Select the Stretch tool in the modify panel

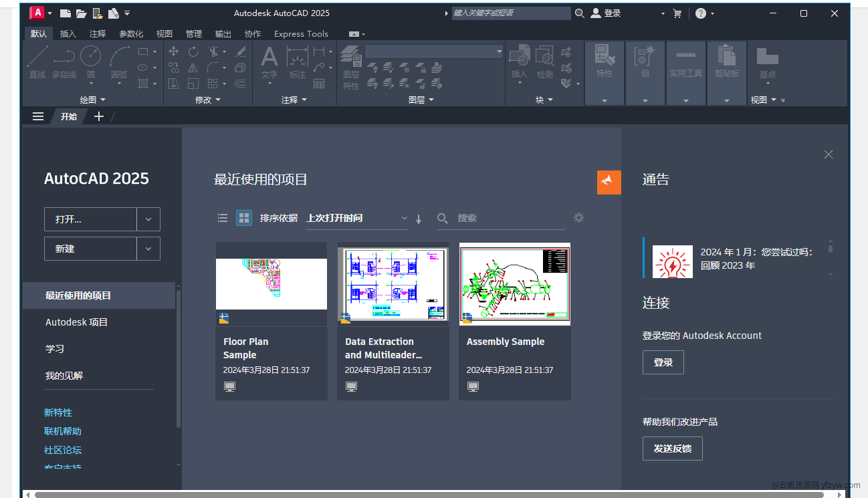173,84
